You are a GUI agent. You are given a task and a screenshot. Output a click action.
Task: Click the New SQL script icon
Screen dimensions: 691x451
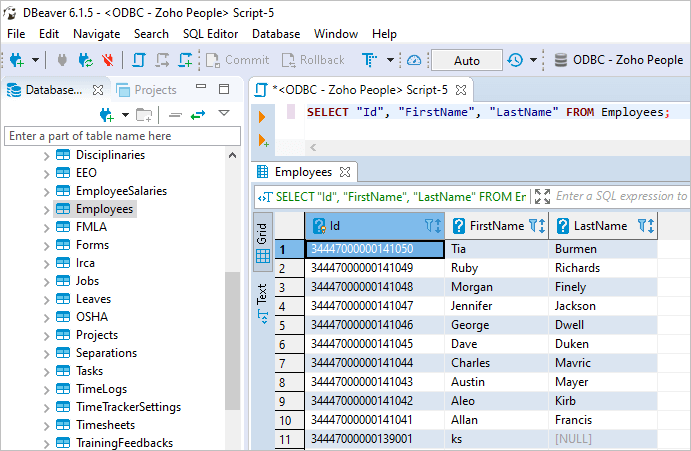click(186, 60)
